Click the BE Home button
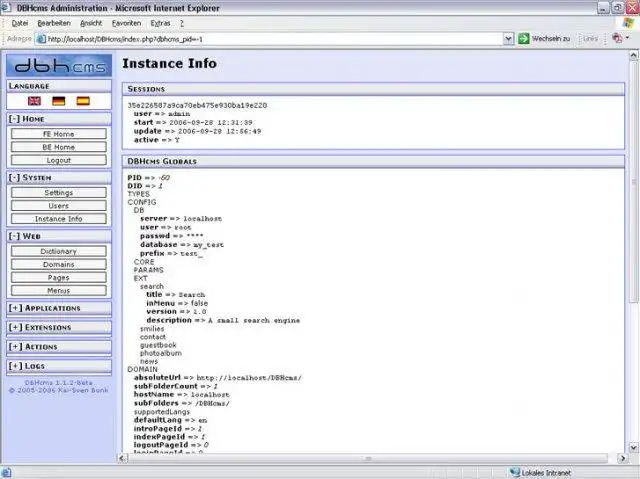This screenshot has height=479, width=640. (x=59, y=147)
